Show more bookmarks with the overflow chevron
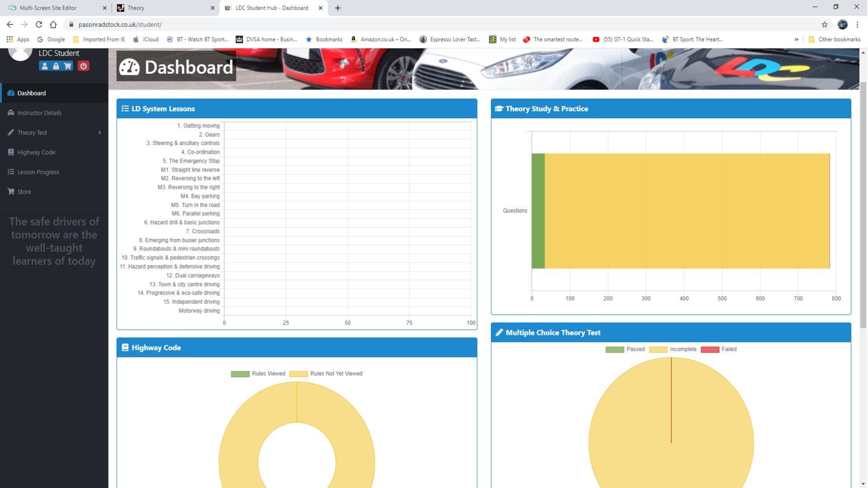868x488 pixels. [797, 39]
